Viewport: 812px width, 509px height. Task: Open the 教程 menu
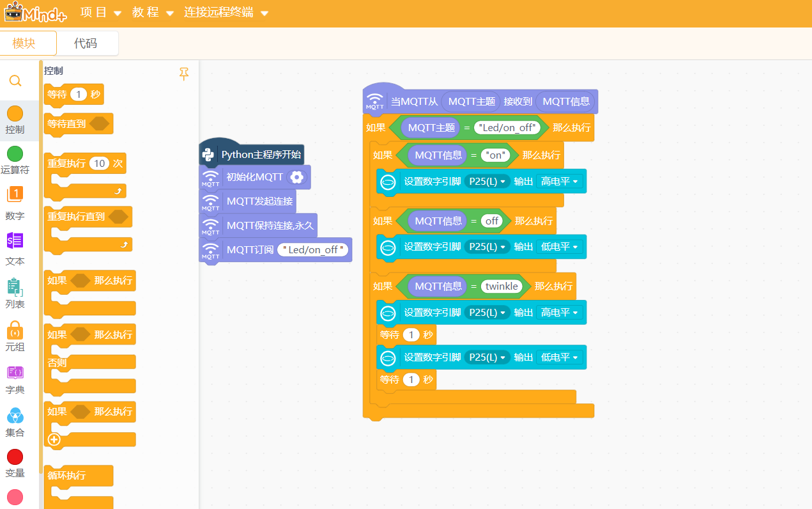click(153, 13)
